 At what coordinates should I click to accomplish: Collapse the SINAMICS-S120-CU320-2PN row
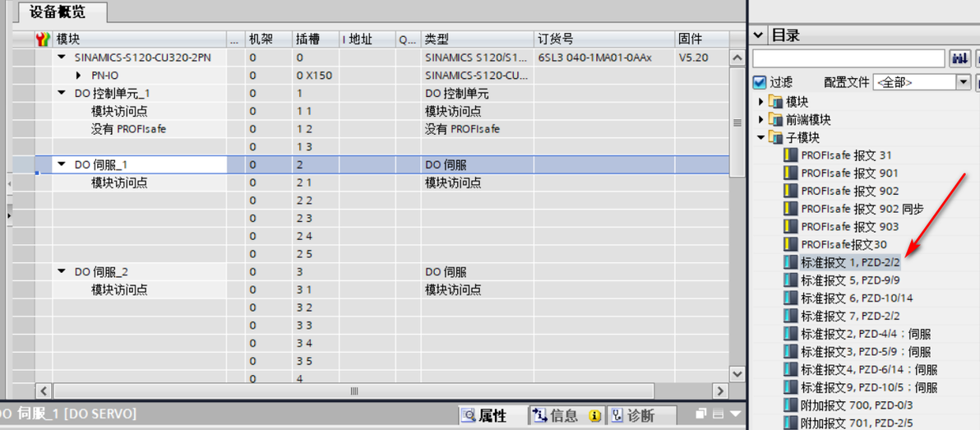(61, 58)
